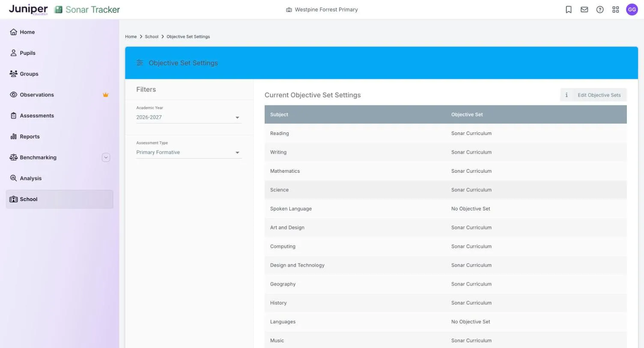The image size is (644, 348).
Task: Click the Reports bar chart icon
Action: tap(13, 137)
